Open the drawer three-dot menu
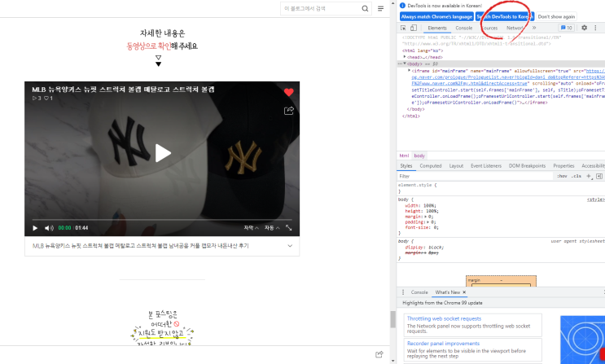605x364 pixels. 403,292
